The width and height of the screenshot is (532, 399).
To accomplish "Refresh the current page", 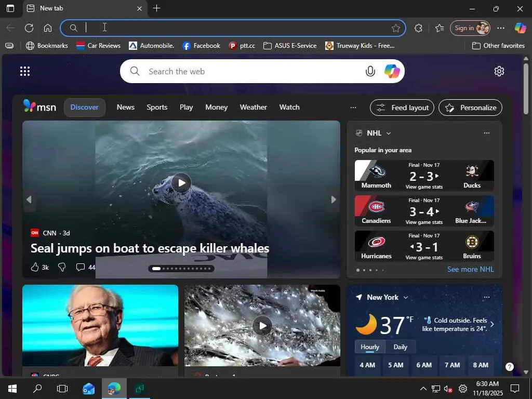I will pos(29,28).
